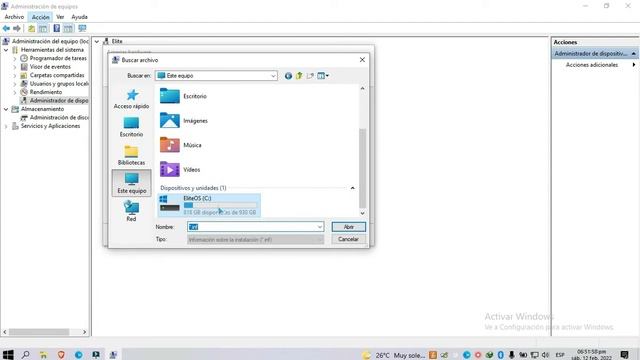Collapse the Almacenamiento node
Viewport: 640px width, 360px height.
6,109
